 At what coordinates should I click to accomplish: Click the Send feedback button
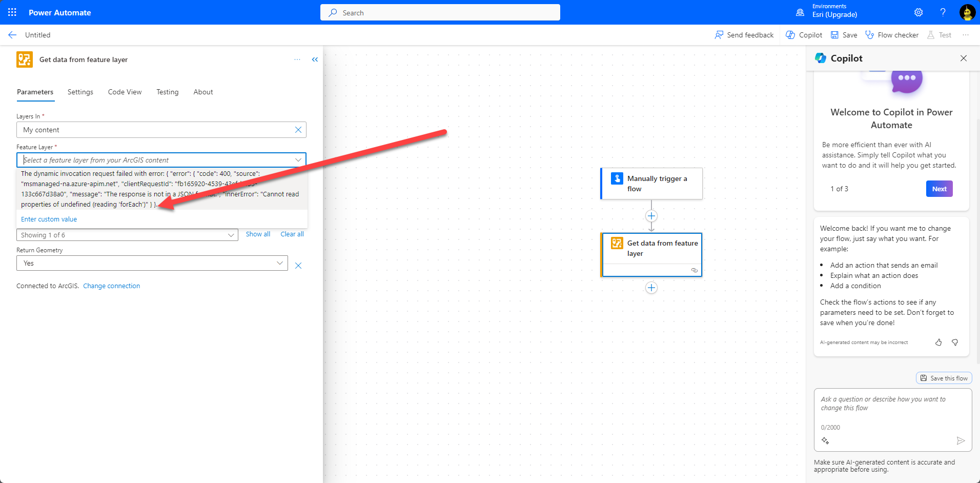(x=744, y=35)
